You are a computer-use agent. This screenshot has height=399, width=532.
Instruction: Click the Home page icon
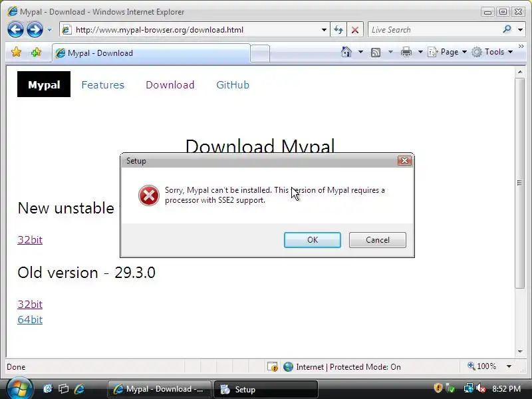tap(346, 52)
